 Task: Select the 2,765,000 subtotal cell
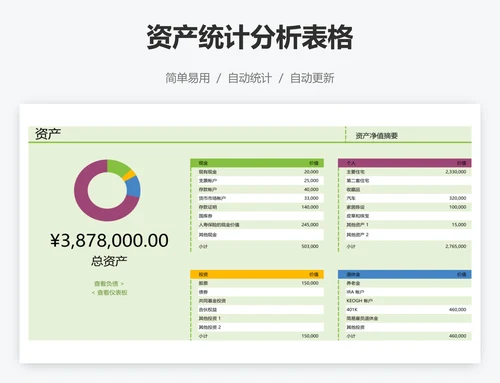[456, 246]
